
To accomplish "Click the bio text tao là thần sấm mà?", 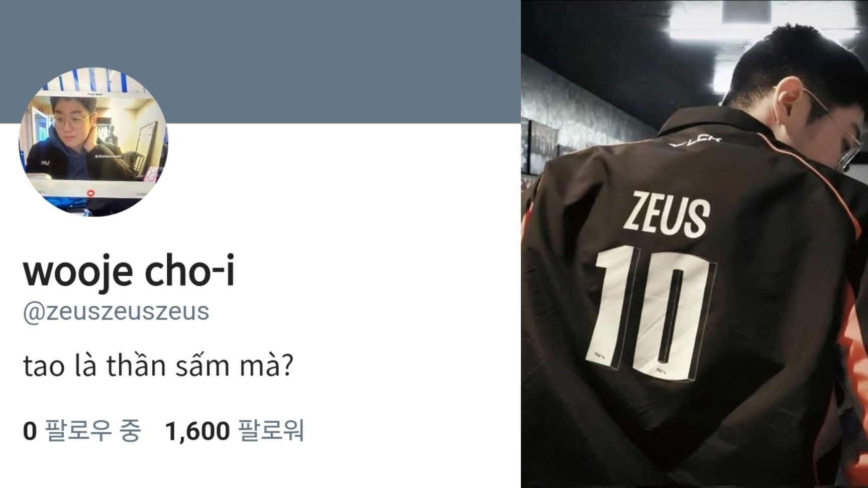I will click(x=158, y=366).
